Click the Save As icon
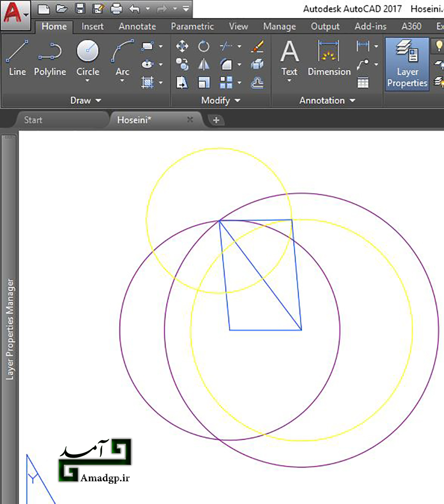 tap(98, 9)
